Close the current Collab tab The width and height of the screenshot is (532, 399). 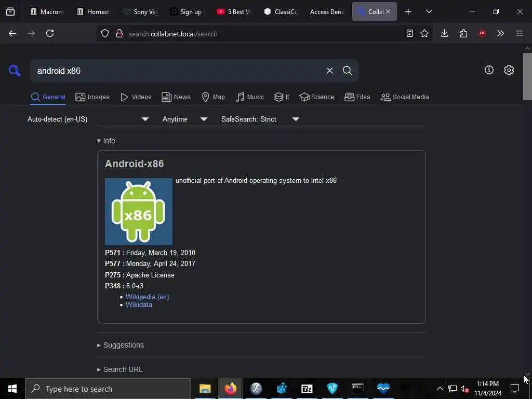click(x=388, y=11)
